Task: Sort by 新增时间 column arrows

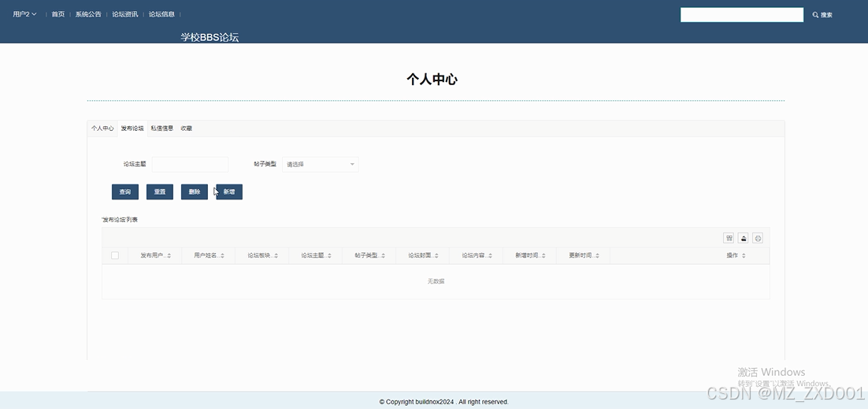Action: tap(543, 255)
